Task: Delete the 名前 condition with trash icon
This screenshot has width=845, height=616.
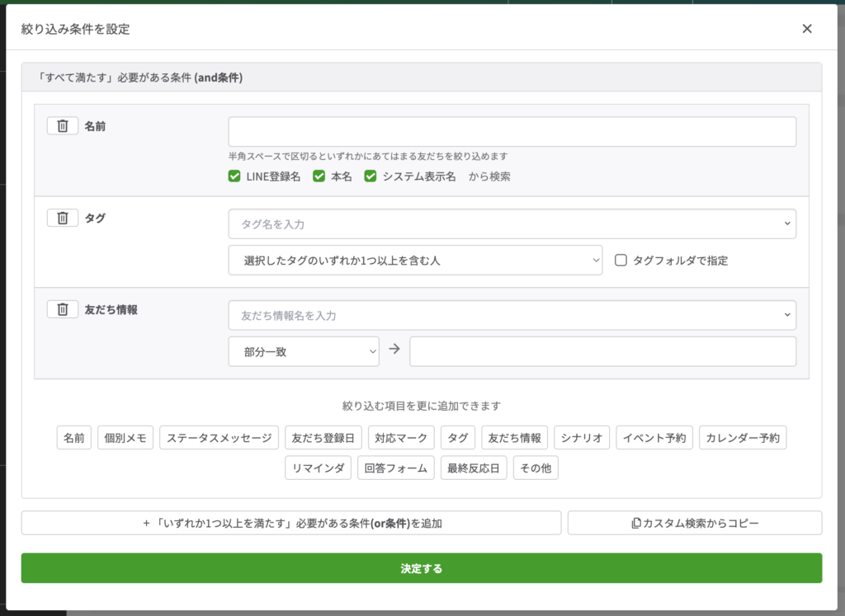Action: 63,126
